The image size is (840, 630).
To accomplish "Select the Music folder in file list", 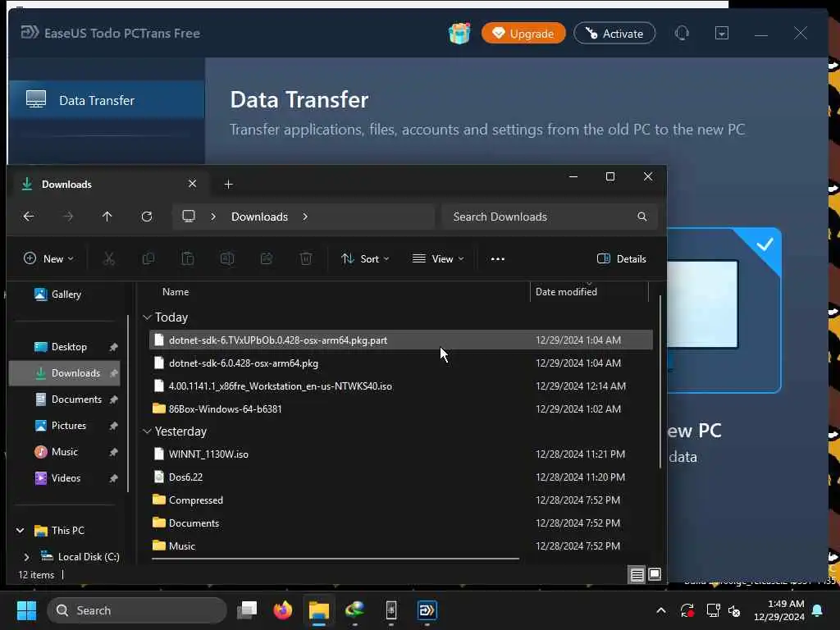I will [400, 546].
